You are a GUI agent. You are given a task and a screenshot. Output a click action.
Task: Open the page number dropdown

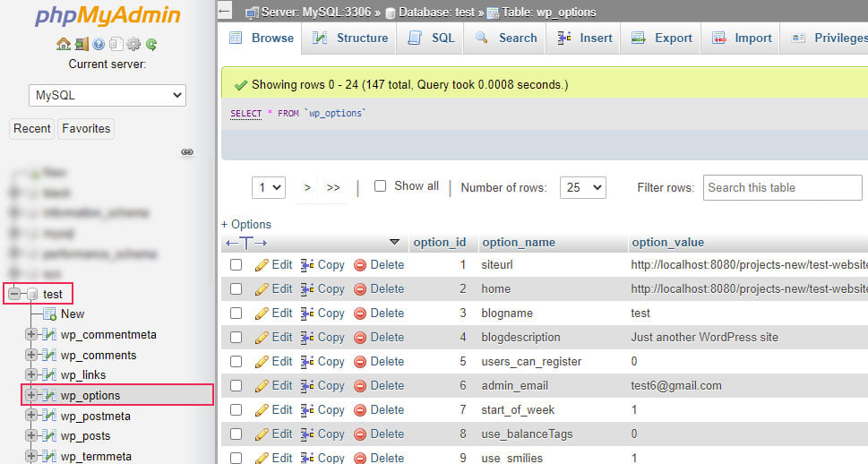(x=269, y=188)
